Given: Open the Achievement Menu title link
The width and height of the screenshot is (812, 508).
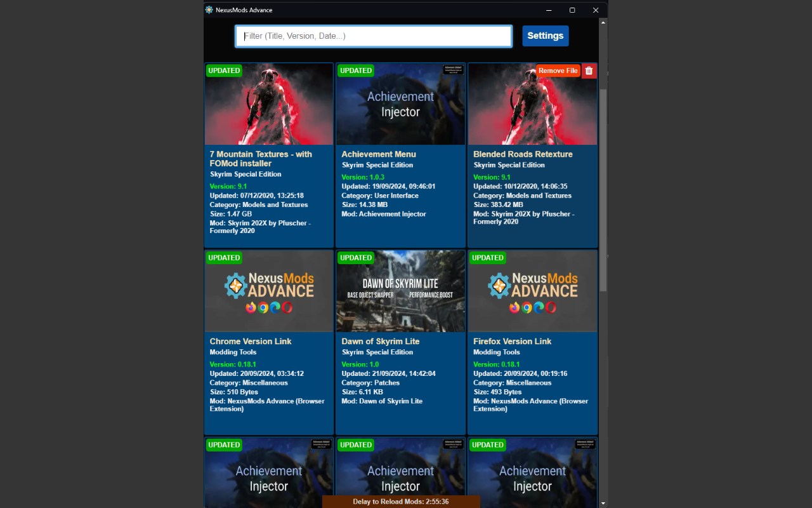Looking at the screenshot, I should [379, 154].
